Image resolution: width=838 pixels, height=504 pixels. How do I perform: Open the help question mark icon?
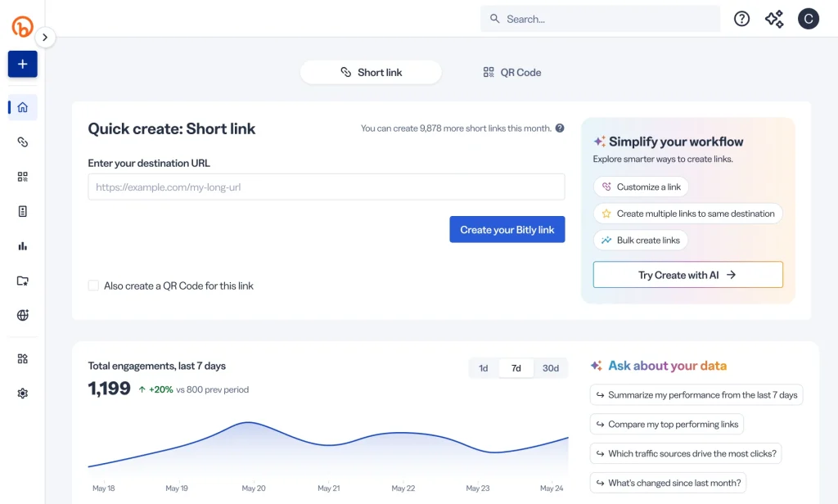741,20
